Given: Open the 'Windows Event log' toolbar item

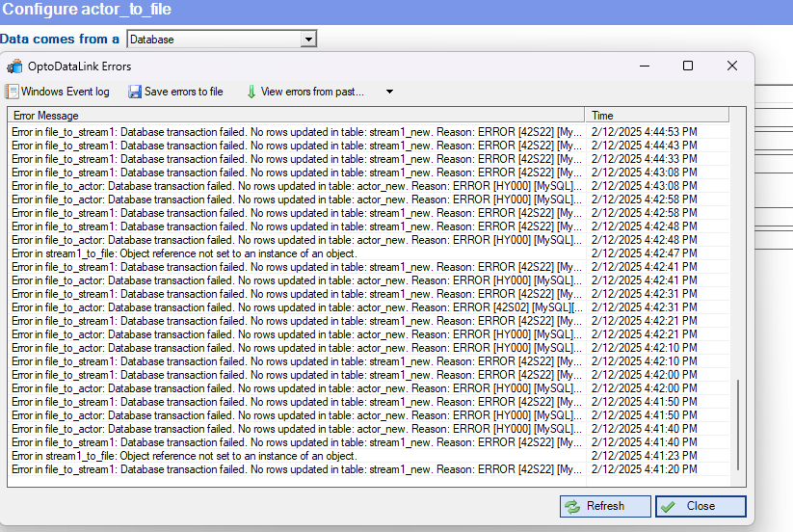Looking at the screenshot, I should pos(58,92).
